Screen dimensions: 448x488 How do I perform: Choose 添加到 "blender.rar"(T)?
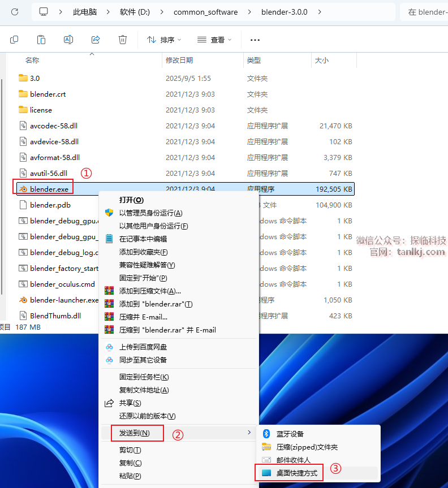179,304
